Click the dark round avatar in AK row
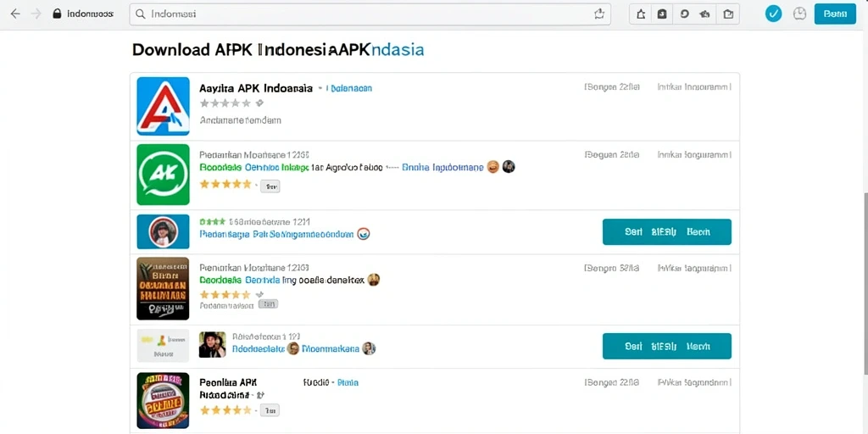Viewport: 868px width, 434px height. [509, 166]
